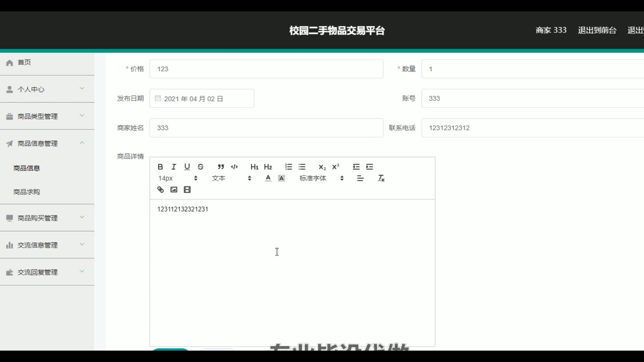Open the text color picker
This screenshot has height=362, width=644.
click(x=268, y=178)
